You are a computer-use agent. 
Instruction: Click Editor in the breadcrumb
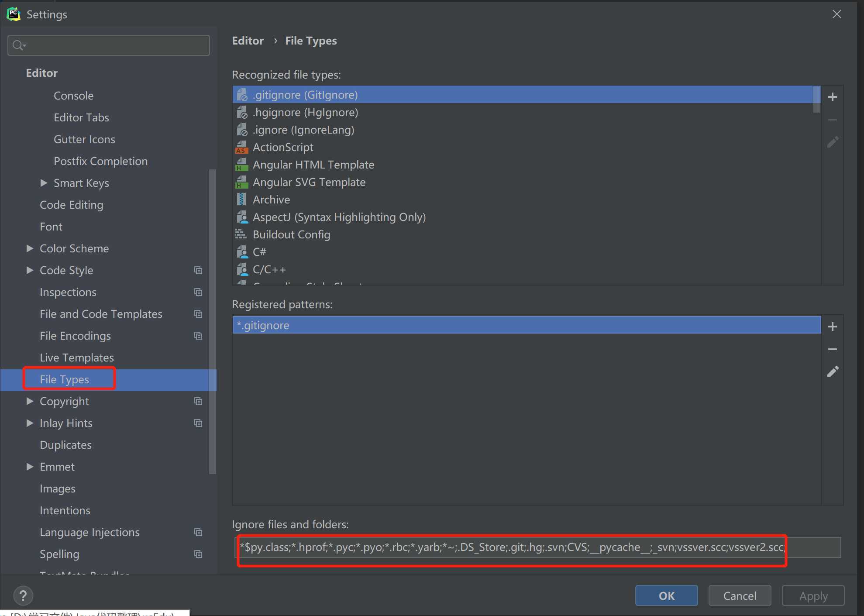point(248,41)
